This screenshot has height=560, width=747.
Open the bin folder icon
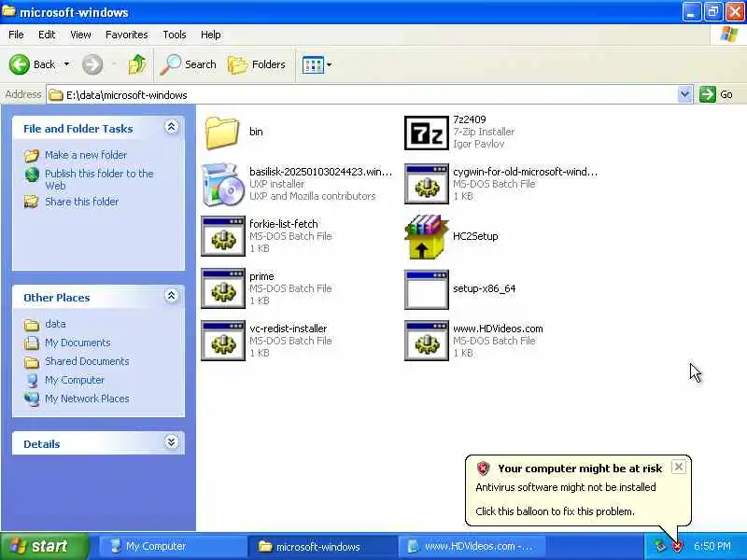[222, 133]
